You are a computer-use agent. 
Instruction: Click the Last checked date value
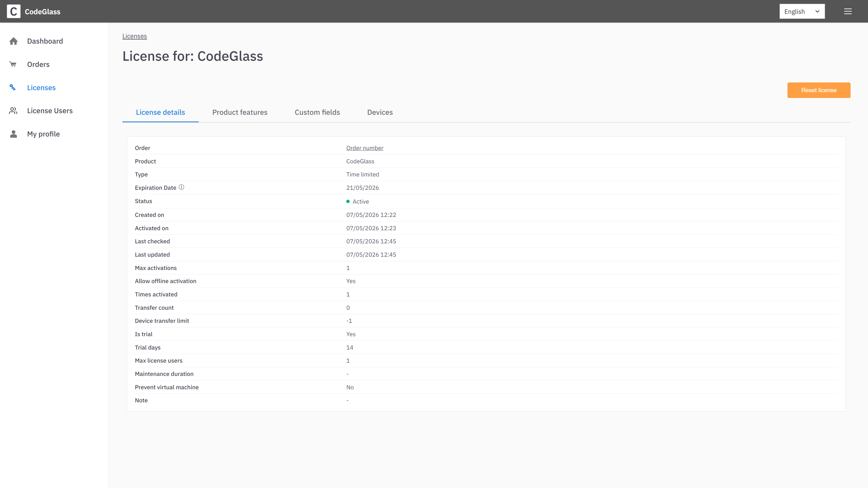click(371, 241)
